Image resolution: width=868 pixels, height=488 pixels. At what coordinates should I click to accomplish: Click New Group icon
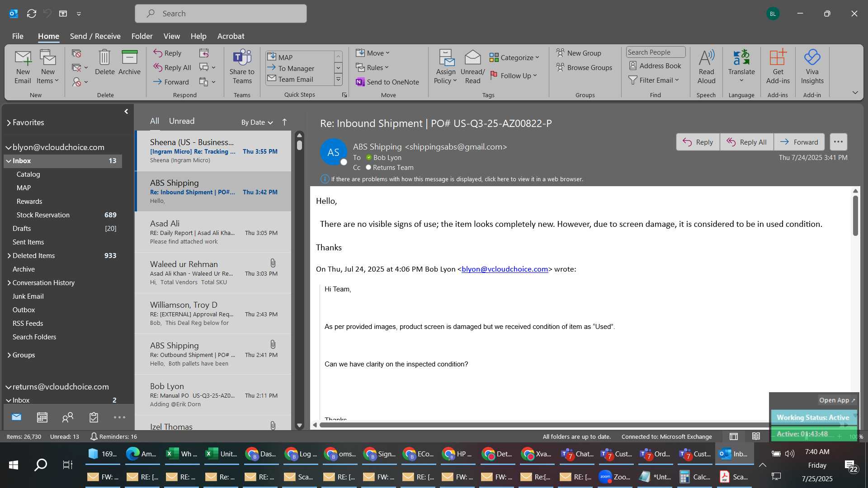[579, 53]
